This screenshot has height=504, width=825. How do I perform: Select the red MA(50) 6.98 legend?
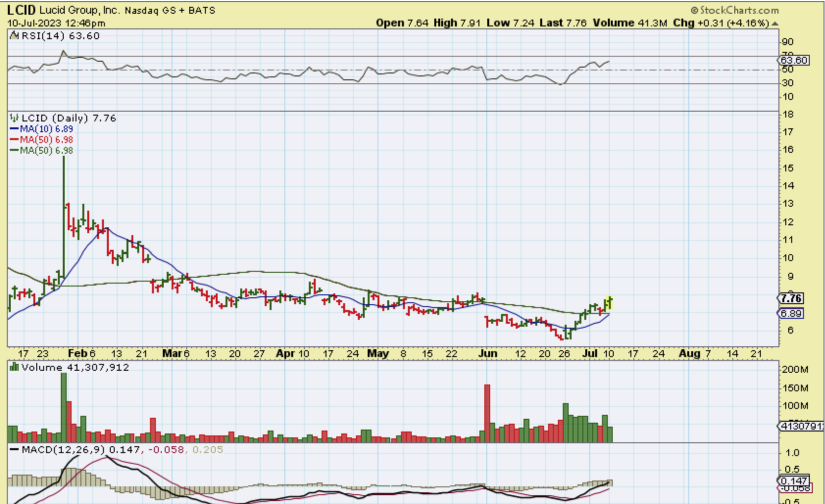point(42,140)
